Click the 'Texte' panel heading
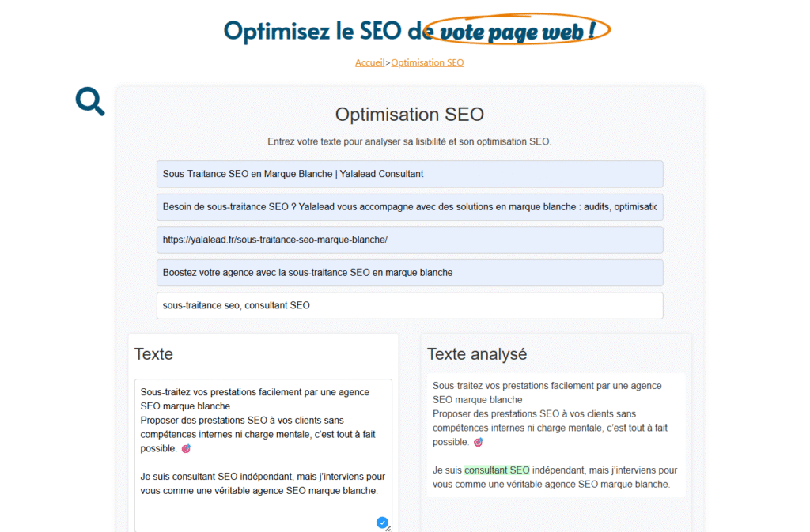This screenshot has width=810, height=532. pos(153,354)
